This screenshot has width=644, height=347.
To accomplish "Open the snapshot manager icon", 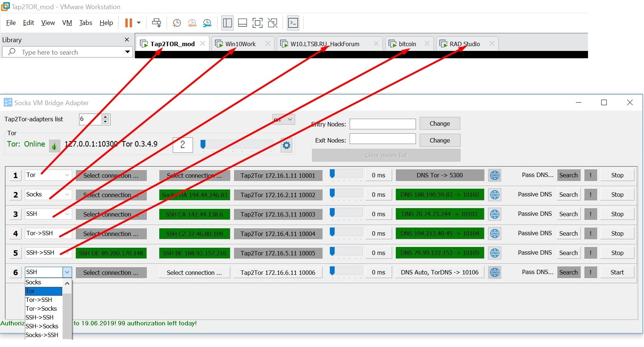I will pyautogui.click(x=207, y=23).
